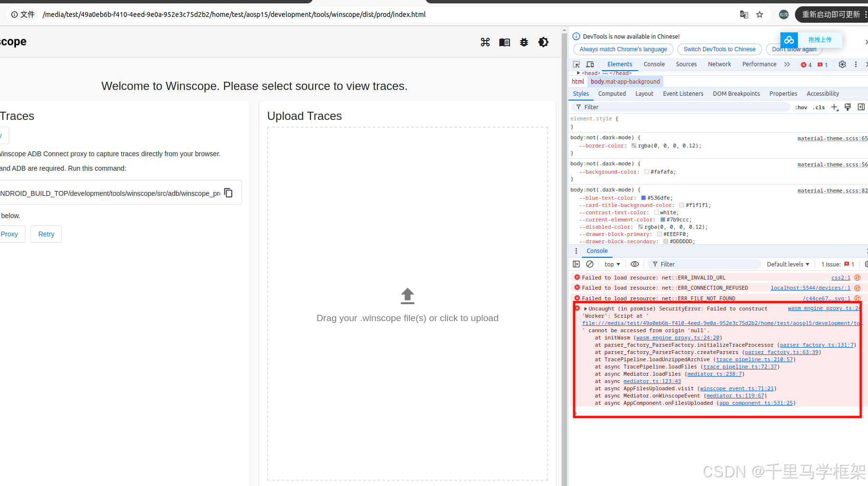Open Winscope keyboard shortcuts command icon

pos(485,43)
